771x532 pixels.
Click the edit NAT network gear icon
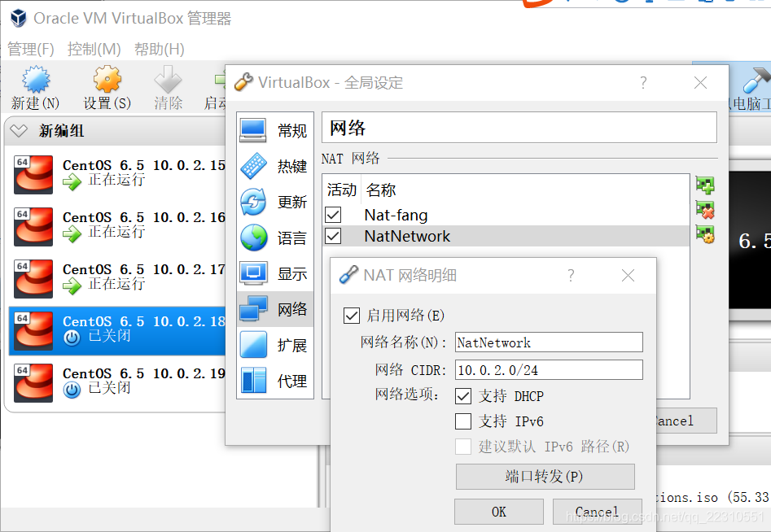704,233
